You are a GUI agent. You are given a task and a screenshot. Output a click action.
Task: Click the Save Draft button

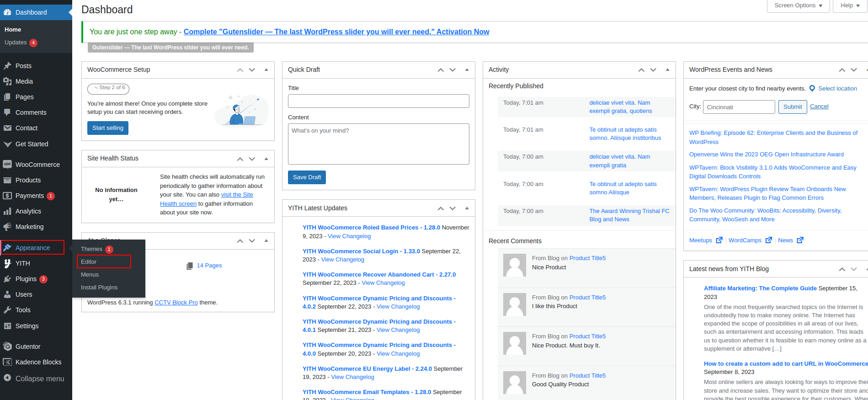click(307, 177)
